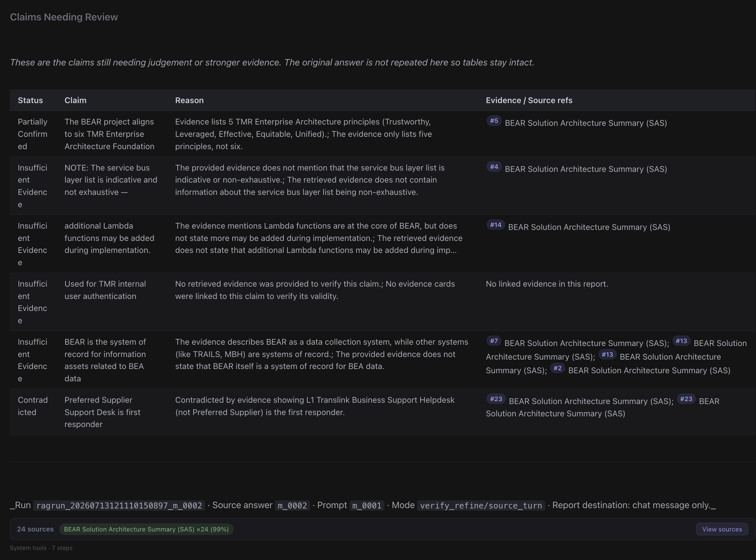Screen dimensions: 756x560
Task: Click the m_0001 prompt identifier
Action: [x=367, y=506]
